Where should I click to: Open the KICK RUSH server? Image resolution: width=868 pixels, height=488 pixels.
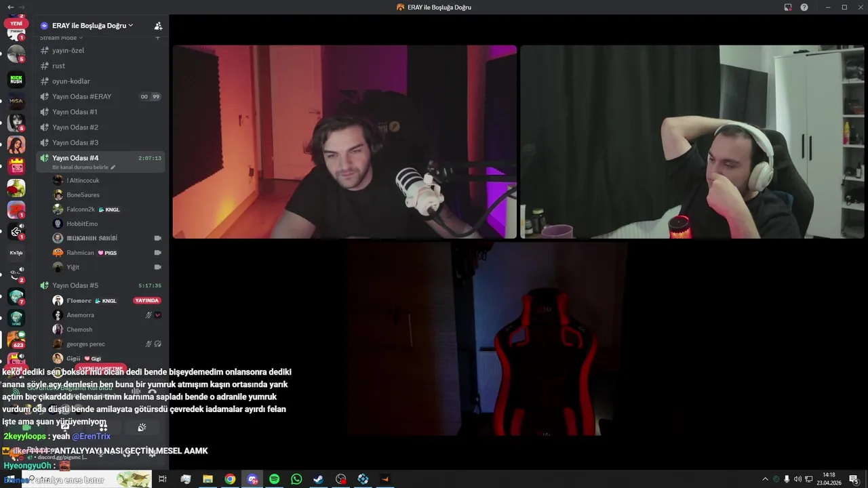(x=16, y=79)
